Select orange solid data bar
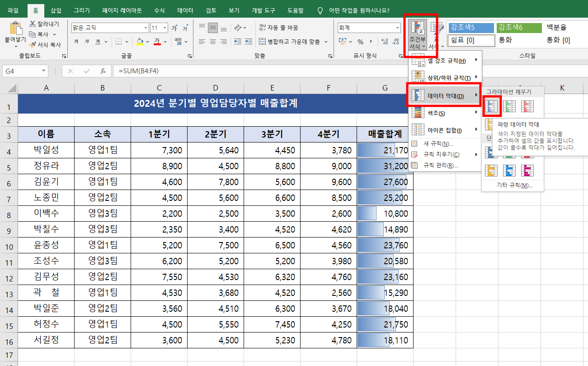The width and height of the screenshot is (588, 366). point(492,171)
